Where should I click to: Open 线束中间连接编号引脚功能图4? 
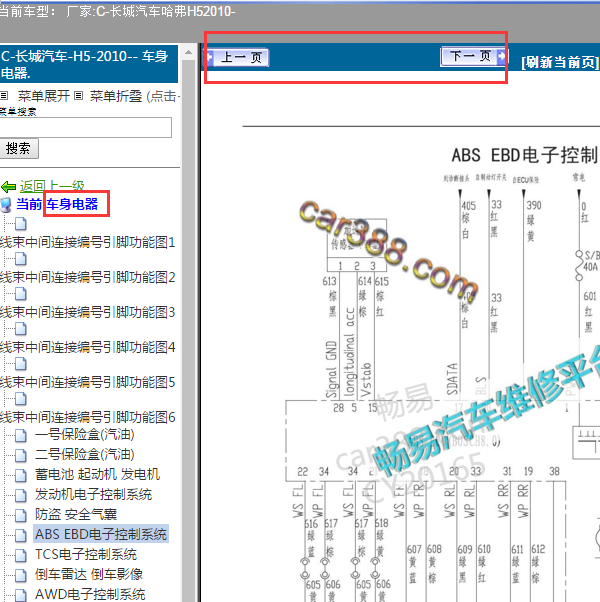pyautogui.click(x=87, y=347)
